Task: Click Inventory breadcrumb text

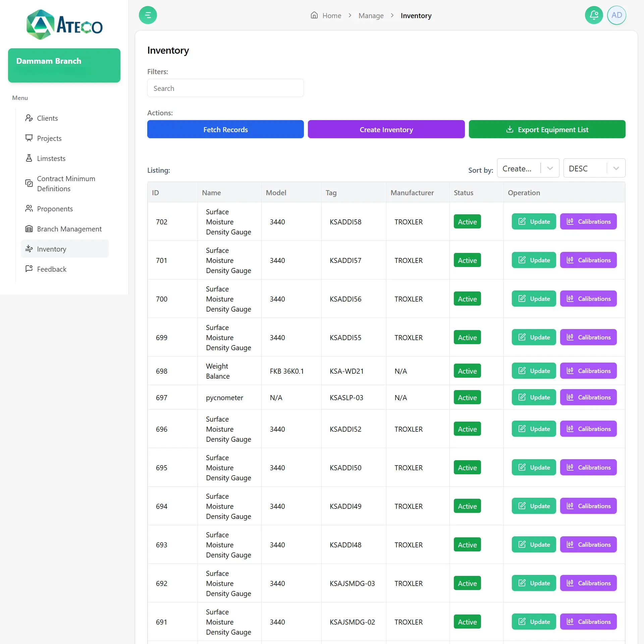Action: pos(416,15)
